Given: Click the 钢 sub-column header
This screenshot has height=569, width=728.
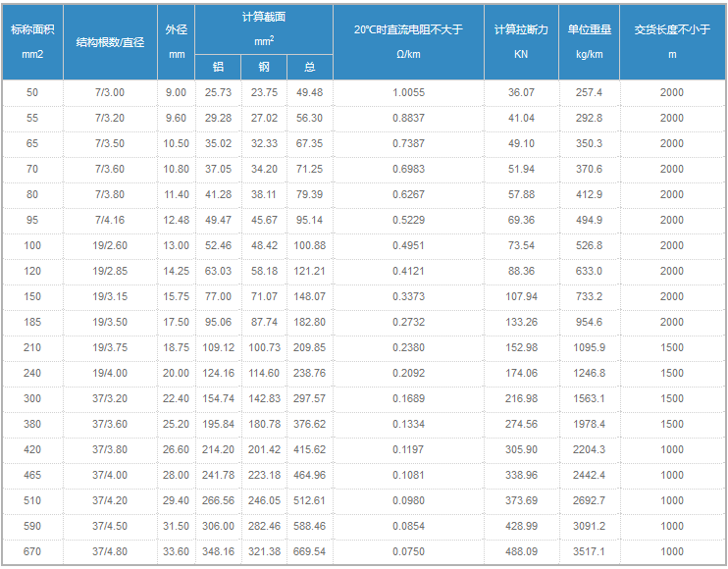Looking at the screenshot, I should point(264,68).
